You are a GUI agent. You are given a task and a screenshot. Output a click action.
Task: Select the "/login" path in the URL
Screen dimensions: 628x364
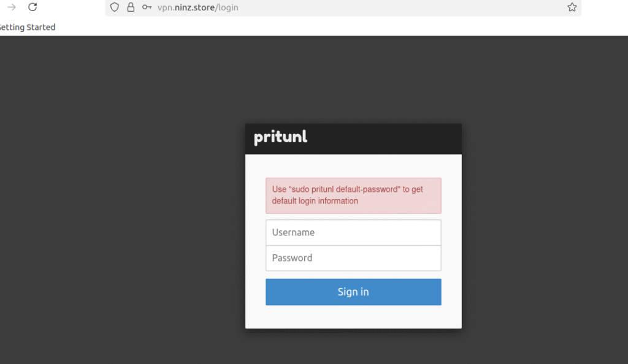227,7
